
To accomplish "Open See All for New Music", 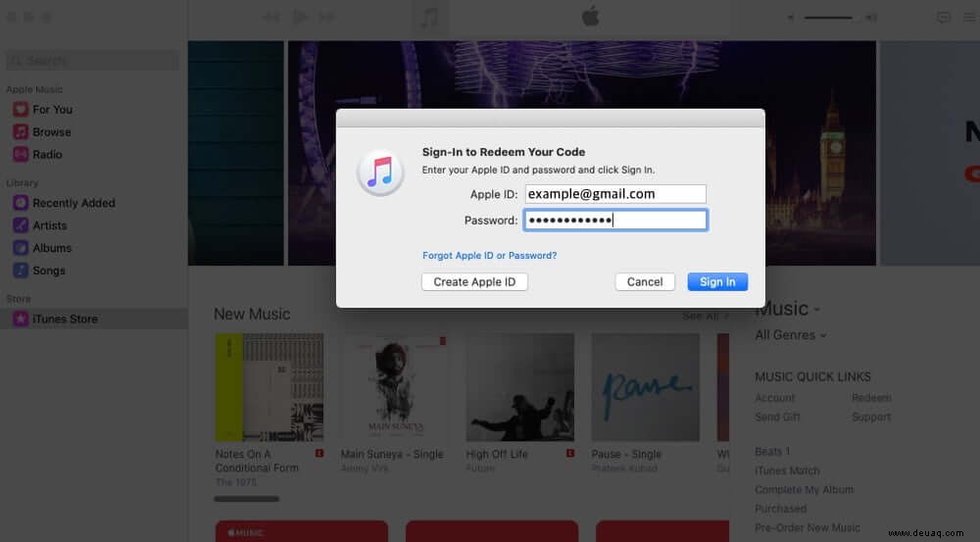I will (x=707, y=317).
